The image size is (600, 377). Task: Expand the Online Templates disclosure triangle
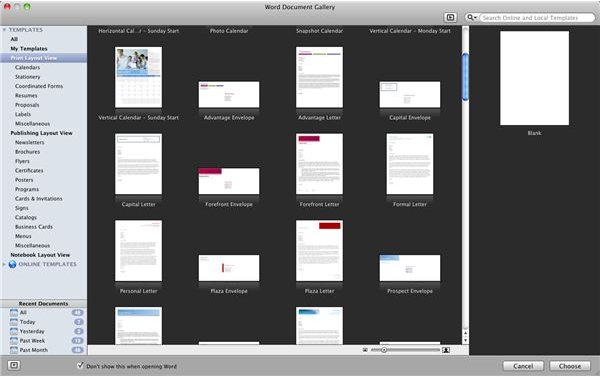4,264
